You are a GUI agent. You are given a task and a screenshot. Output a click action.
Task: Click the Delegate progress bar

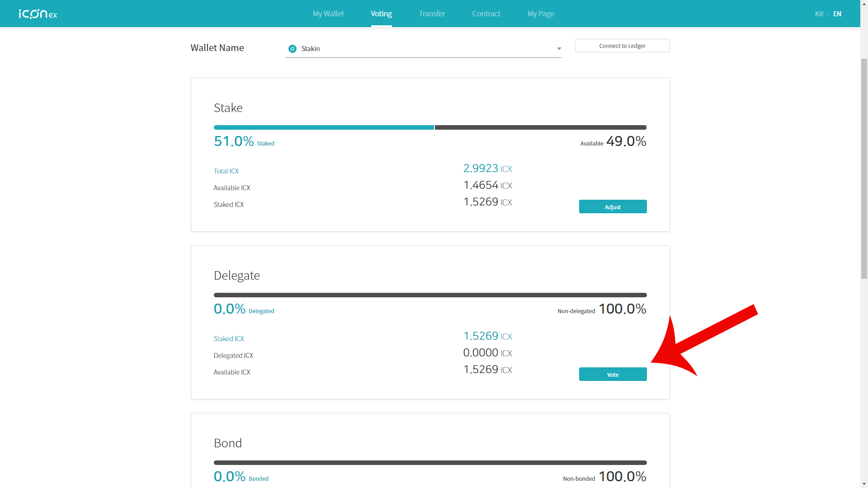pyautogui.click(x=429, y=295)
